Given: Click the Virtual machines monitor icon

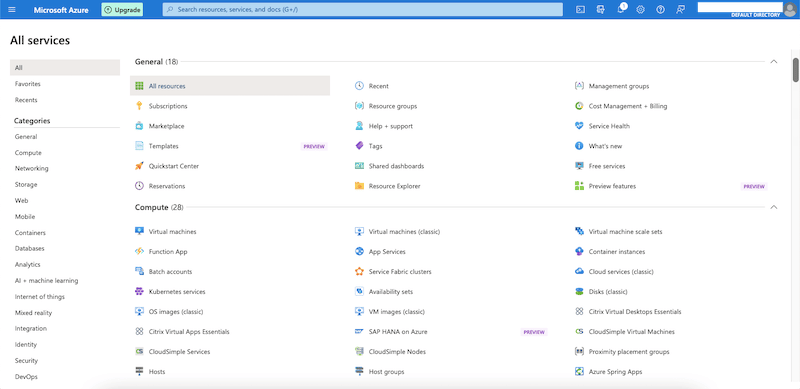Looking at the screenshot, I should click(x=139, y=231).
